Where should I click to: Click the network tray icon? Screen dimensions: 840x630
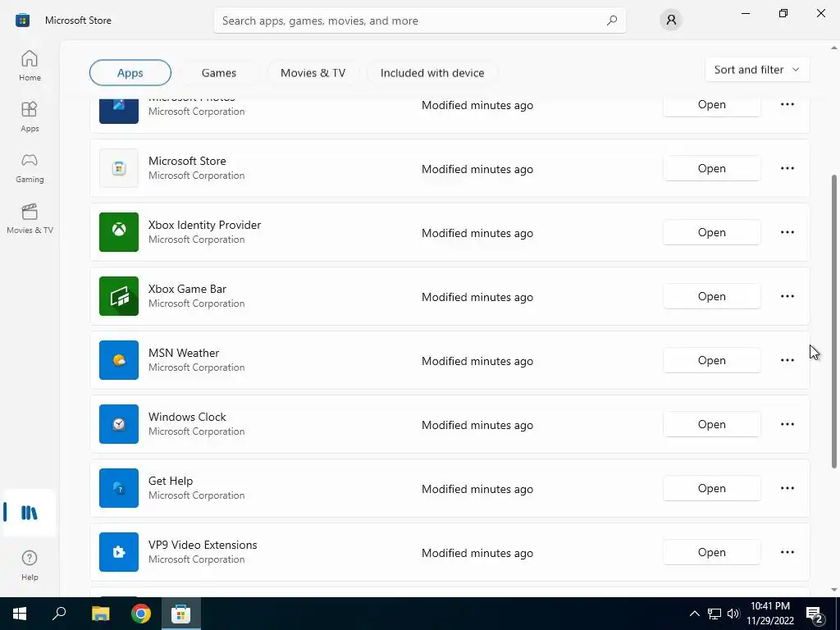[714, 614]
